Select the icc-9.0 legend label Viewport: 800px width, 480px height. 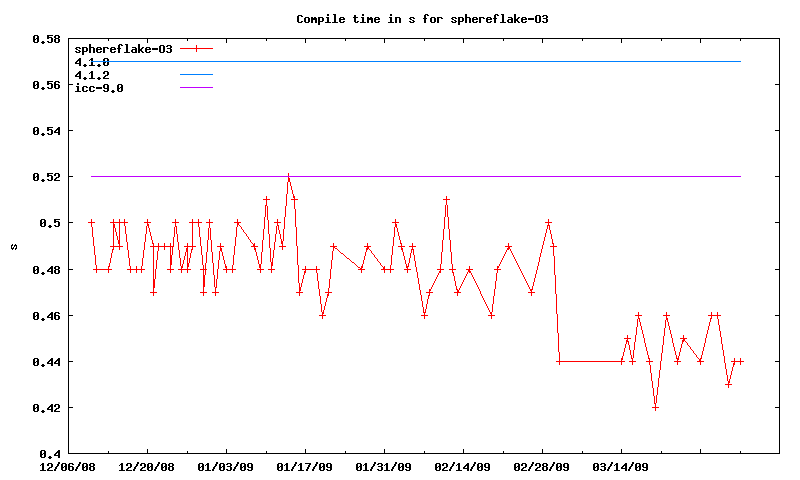tap(99, 88)
